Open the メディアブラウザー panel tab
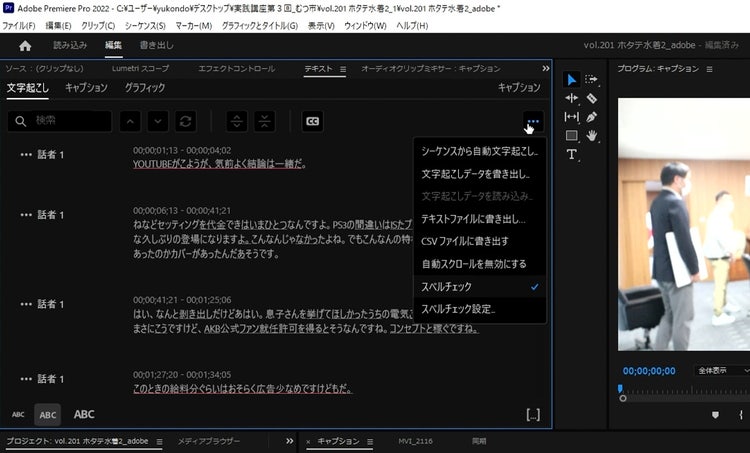The image size is (750, 453). [209, 441]
